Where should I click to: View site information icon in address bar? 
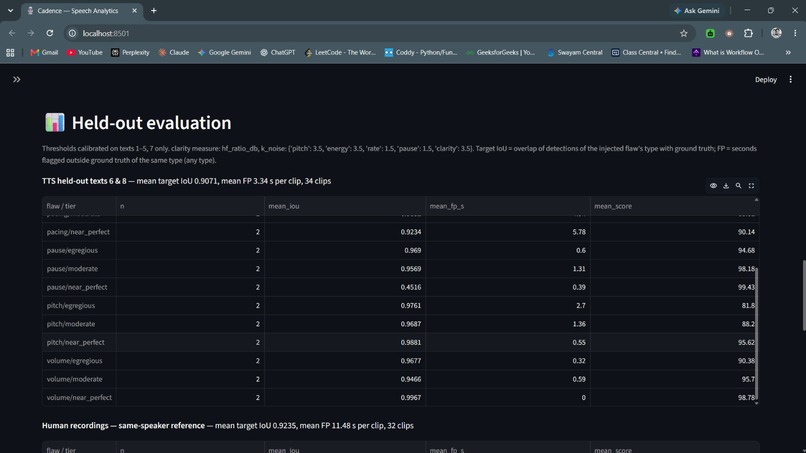click(x=72, y=33)
